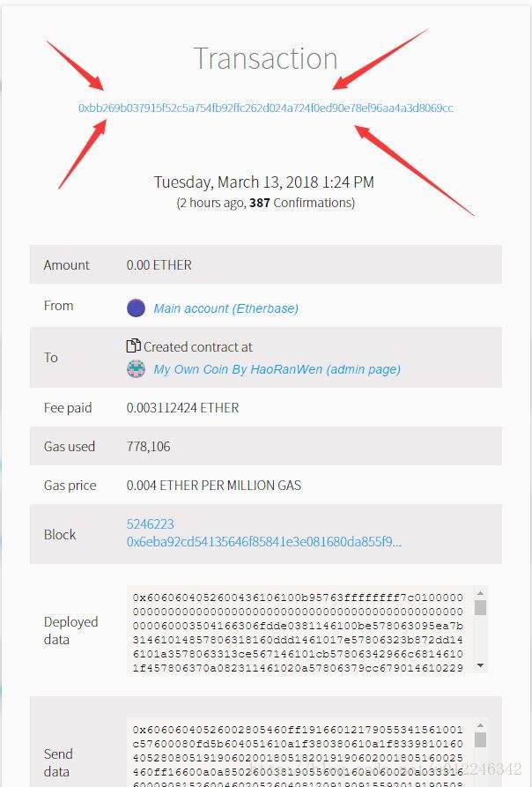
Task: Click the Gas price value
Action: (x=213, y=486)
